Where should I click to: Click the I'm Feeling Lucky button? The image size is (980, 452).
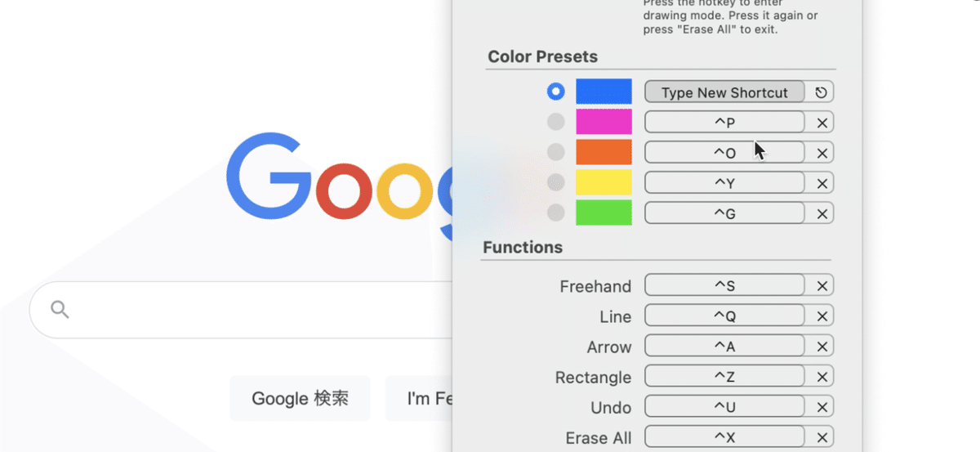pos(419,398)
